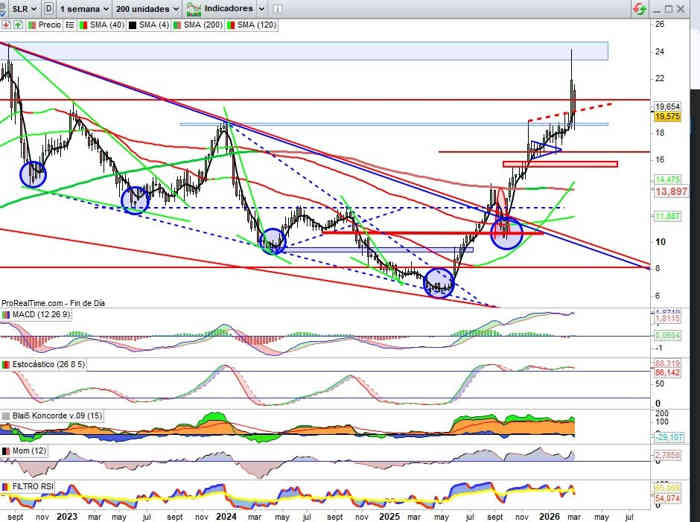The width and height of the screenshot is (700, 522).
Task: Open the 200 unidades dropdown
Action: coord(146,7)
